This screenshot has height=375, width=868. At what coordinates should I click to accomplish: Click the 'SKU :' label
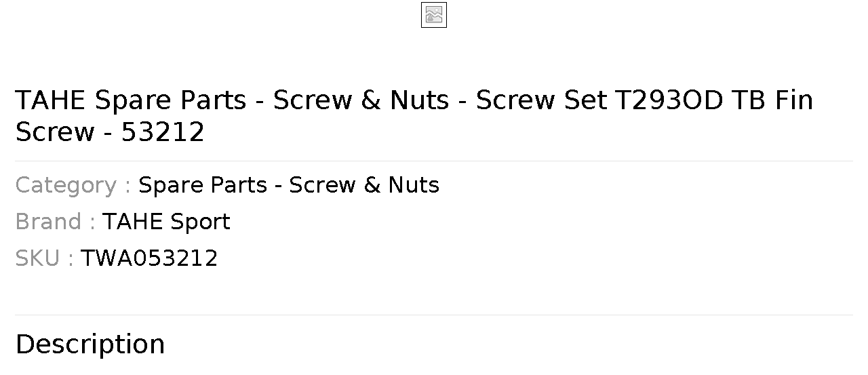(x=44, y=258)
